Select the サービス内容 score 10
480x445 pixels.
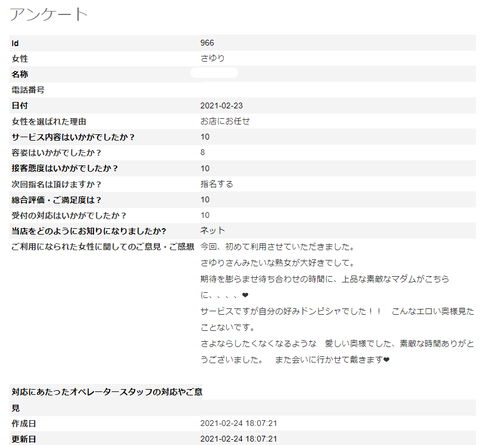pos(205,137)
